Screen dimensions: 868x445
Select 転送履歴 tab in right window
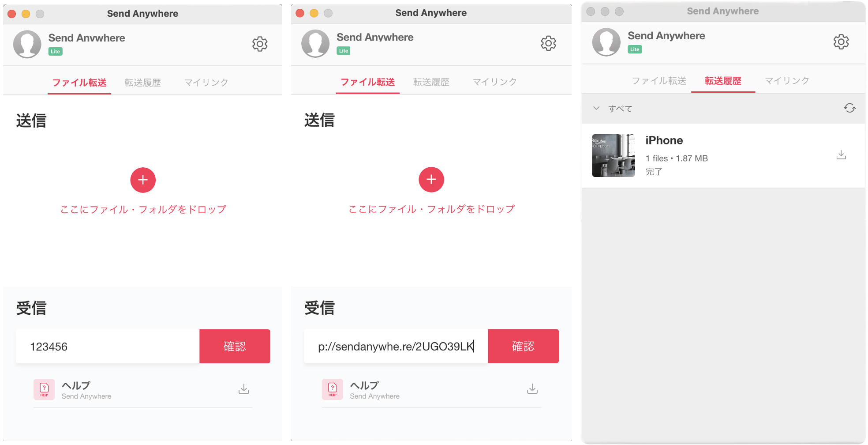pos(723,81)
